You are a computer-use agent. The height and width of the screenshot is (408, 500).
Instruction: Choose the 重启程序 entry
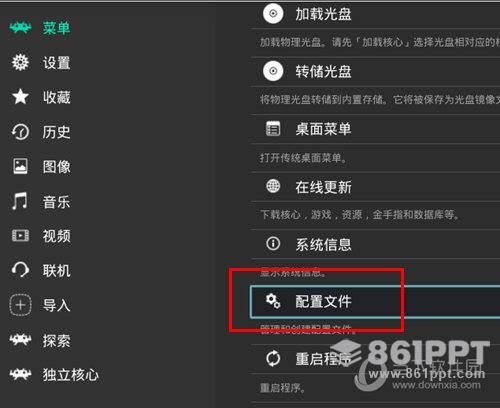[375, 359]
